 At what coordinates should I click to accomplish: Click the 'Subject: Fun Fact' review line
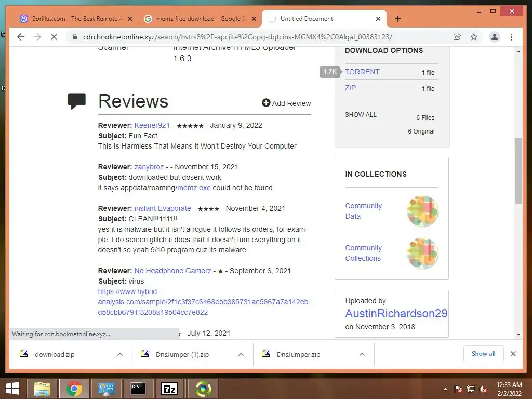(x=128, y=136)
